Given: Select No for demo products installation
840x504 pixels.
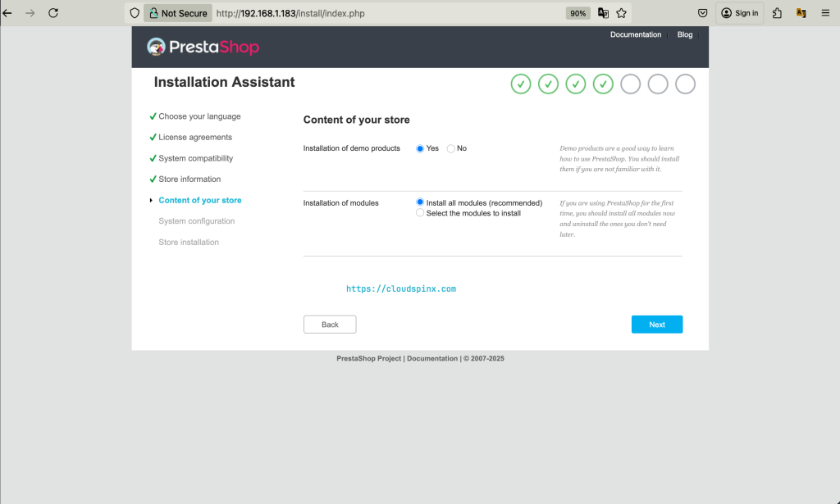Looking at the screenshot, I should [451, 148].
